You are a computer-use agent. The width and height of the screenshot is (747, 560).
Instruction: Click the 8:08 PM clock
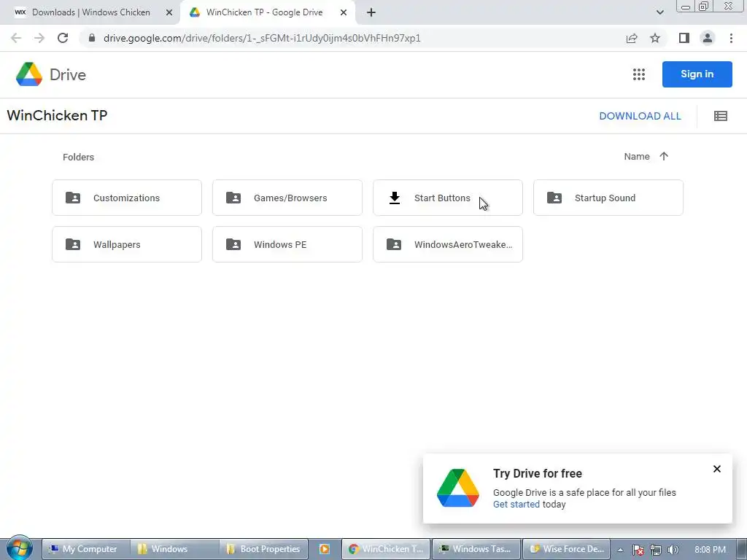710,550
